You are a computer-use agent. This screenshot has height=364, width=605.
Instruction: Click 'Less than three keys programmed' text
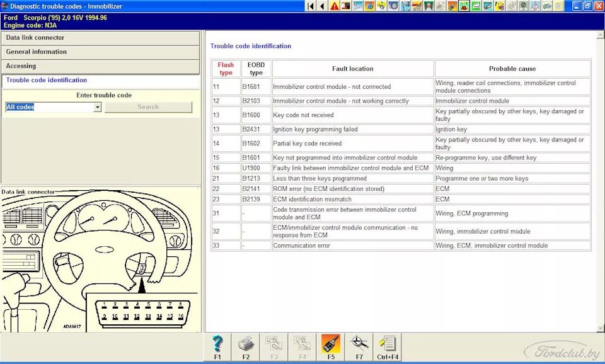(x=320, y=178)
